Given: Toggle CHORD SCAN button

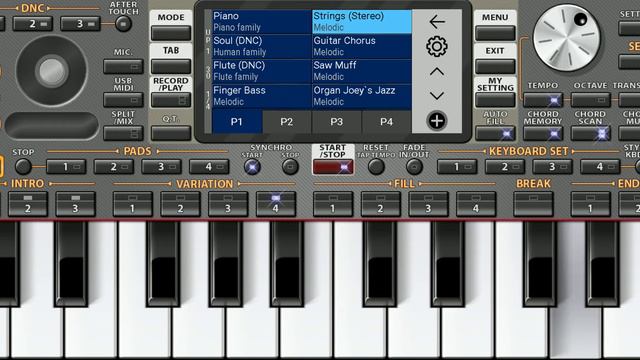Looking at the screenshot, I should [x=591, y=133].
